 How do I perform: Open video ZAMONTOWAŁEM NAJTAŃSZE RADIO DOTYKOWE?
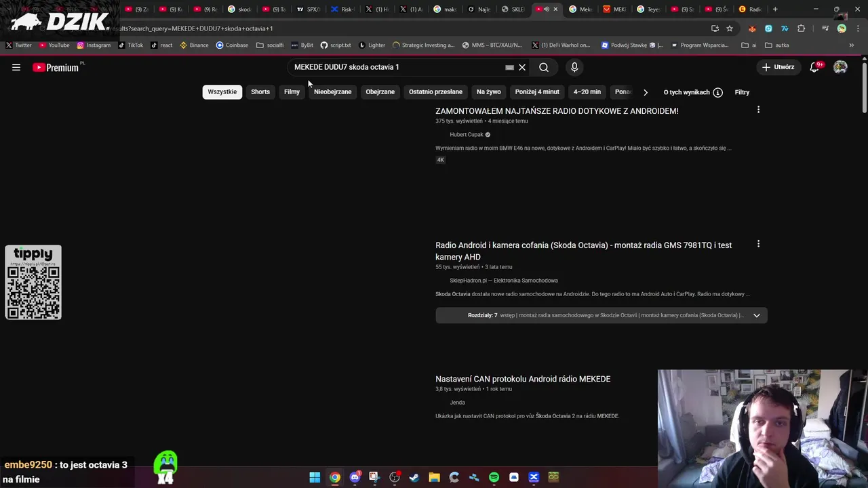click(x=557, y=110)
